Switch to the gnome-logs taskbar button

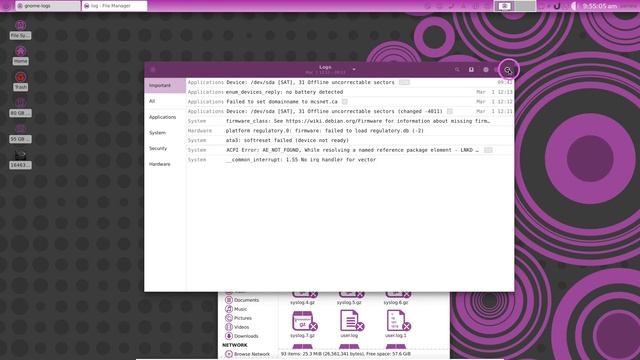[48, 6]
